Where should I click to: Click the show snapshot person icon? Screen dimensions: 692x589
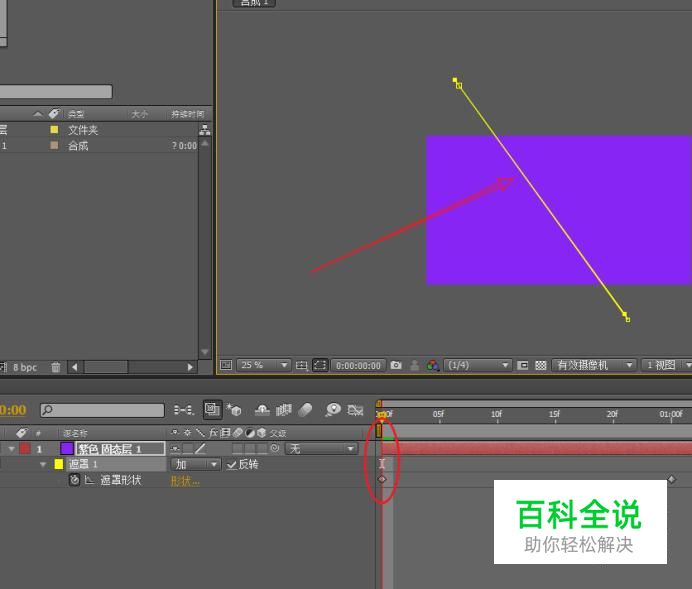tap(414, 365)
